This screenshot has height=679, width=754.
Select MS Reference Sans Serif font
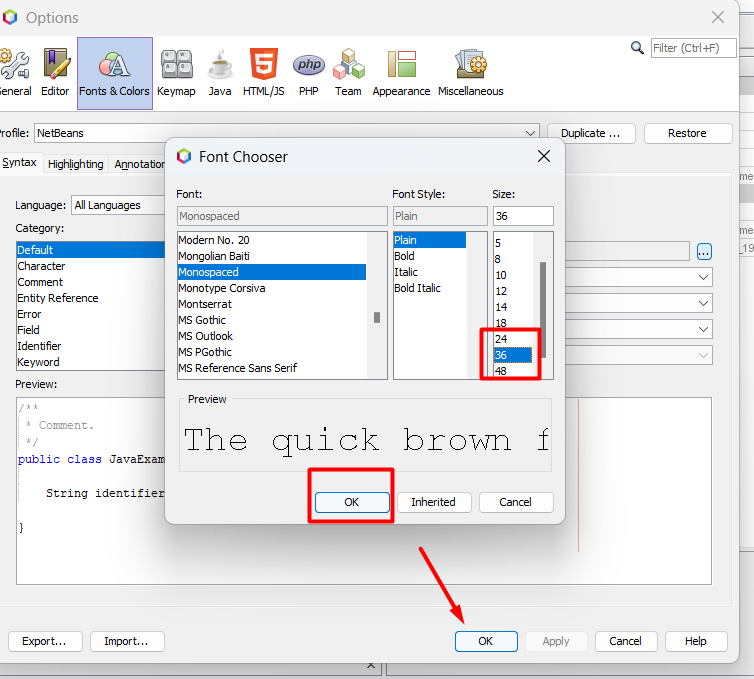(272, 368)
